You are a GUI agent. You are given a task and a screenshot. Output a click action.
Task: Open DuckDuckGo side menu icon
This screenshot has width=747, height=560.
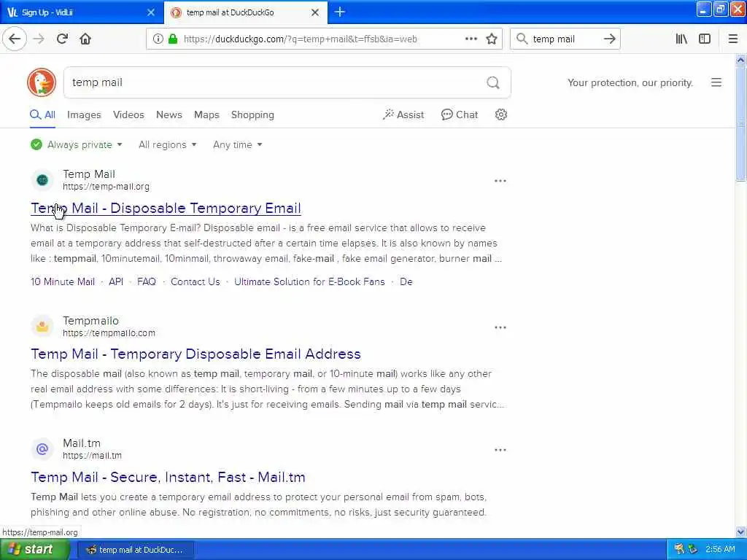pos(716,82)
